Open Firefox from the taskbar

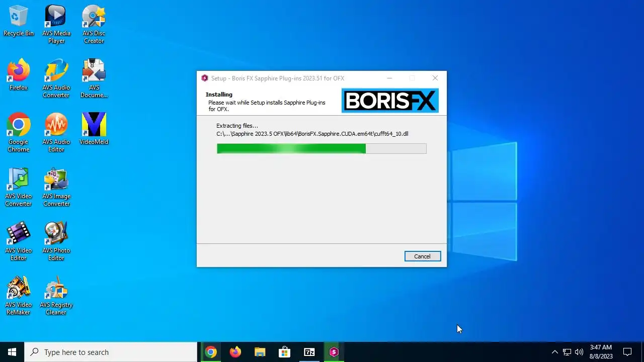point(235,352)
